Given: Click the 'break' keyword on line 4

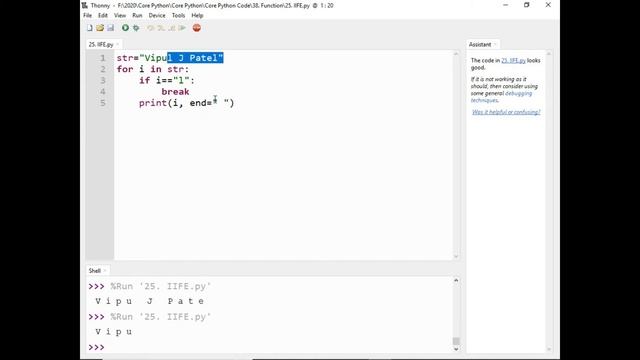Looking at the screenshot, I should pyautogui.click(x=175, y=92).
